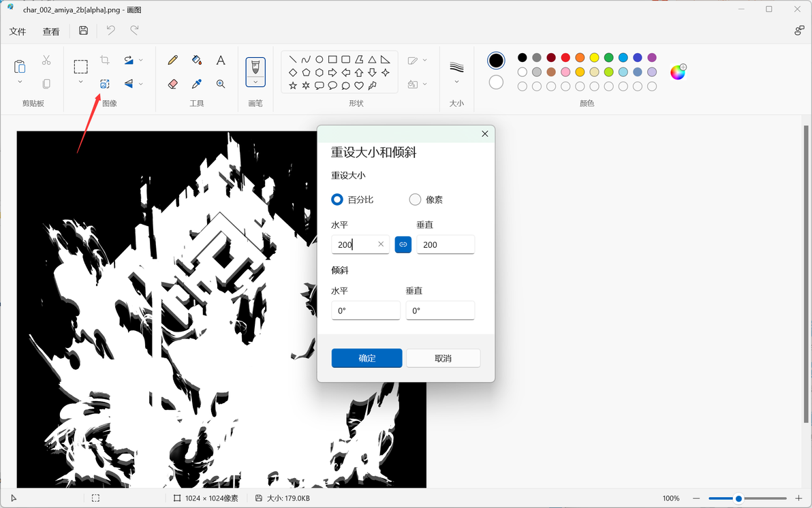Viewport: 812px width, 508px height.
Task: Open the Flip dropdown arrow
Action: point(141,84)
